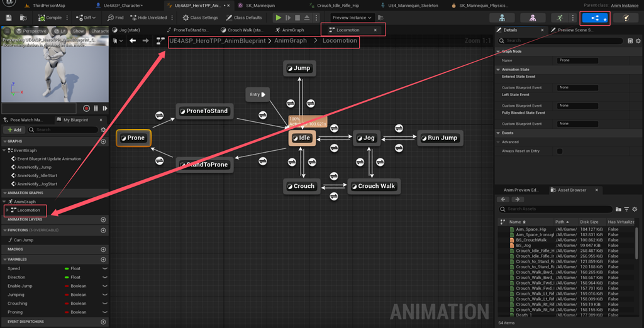Switch to Animation mode running-man icon
Viewport: 644px width, 328px height.
click(x=559, y=18)
